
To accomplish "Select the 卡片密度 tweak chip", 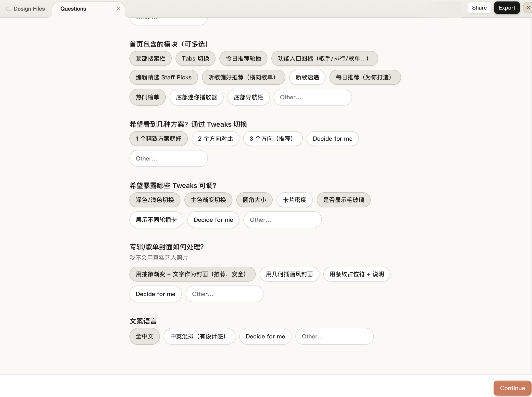I will point(294,200).
